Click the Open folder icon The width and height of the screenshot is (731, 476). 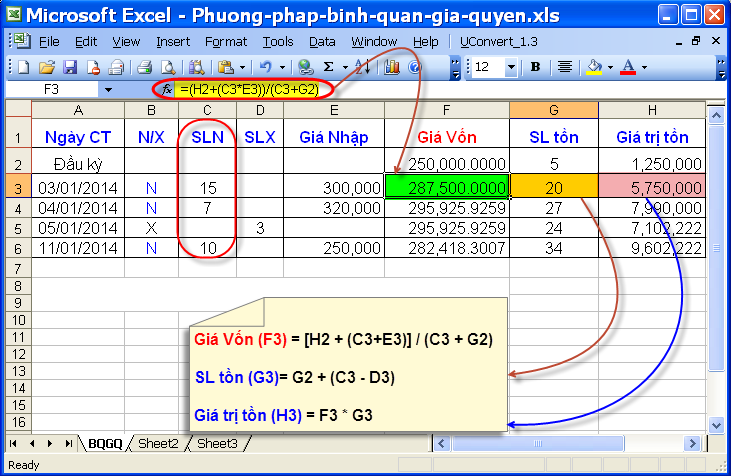point(47,67)
